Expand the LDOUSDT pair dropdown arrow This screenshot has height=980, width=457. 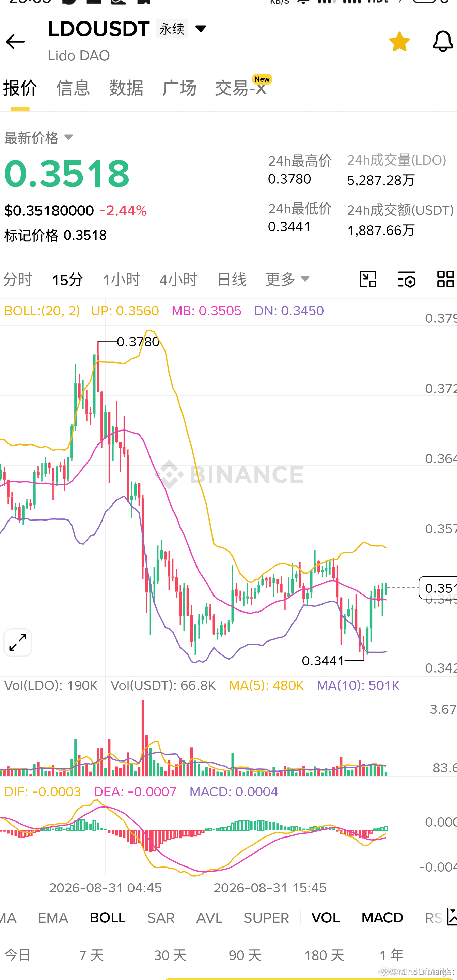(200, 29)
